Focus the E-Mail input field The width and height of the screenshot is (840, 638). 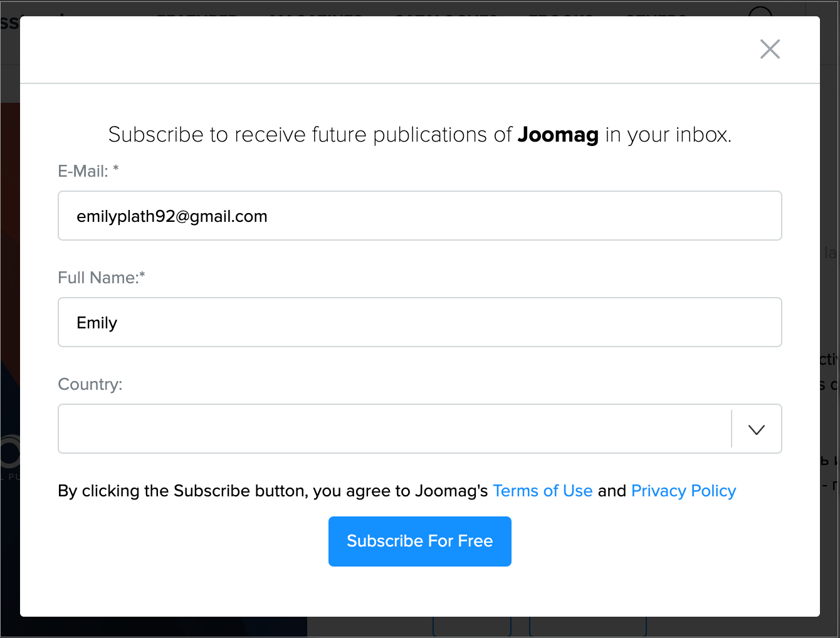click(x=419, y=216)
